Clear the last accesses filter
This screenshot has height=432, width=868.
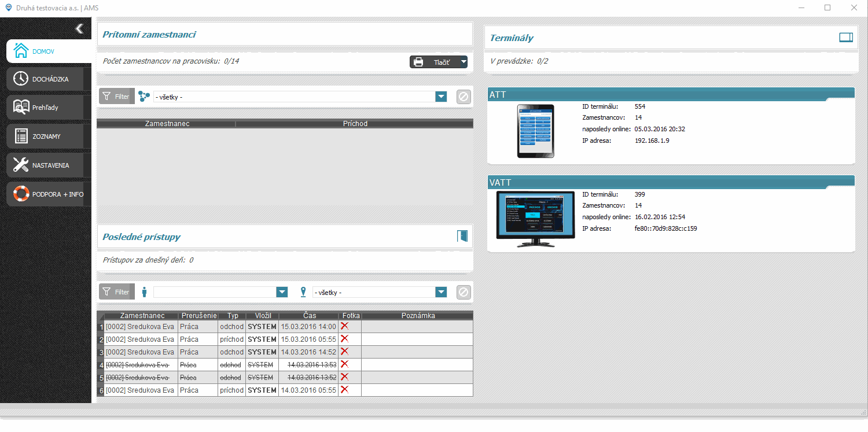tap(464, 292)
